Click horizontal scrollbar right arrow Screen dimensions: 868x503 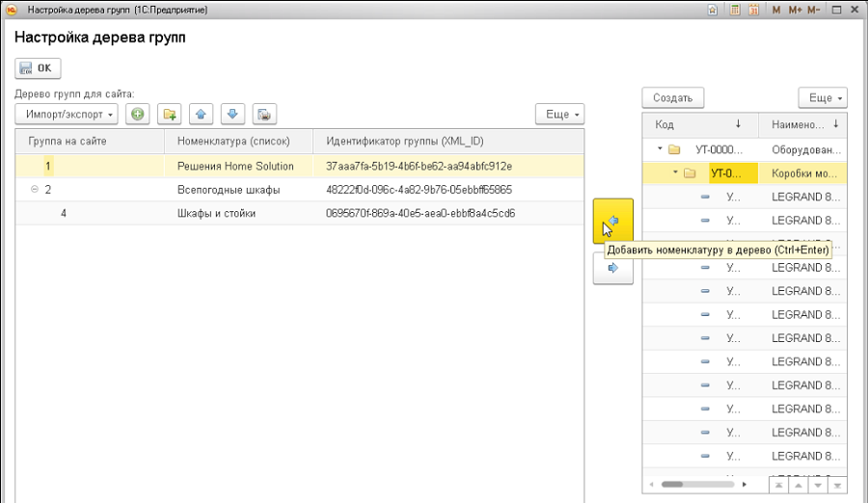pos(745,484)
